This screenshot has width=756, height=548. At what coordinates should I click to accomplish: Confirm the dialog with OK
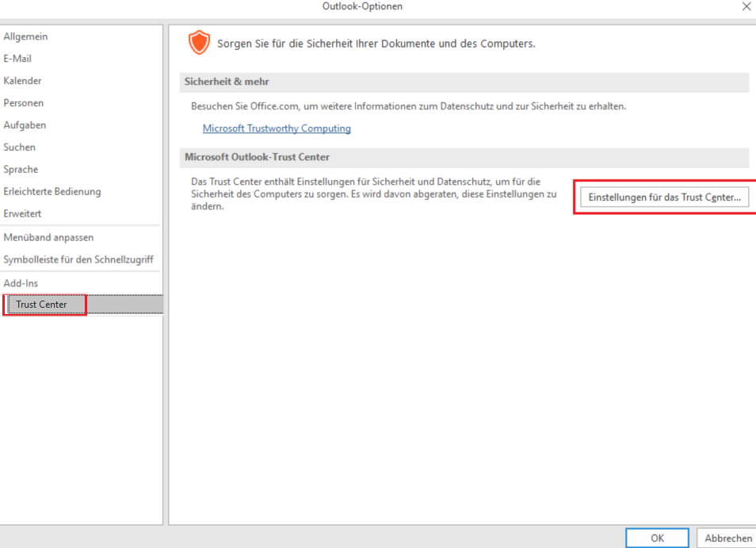point(657,538)
